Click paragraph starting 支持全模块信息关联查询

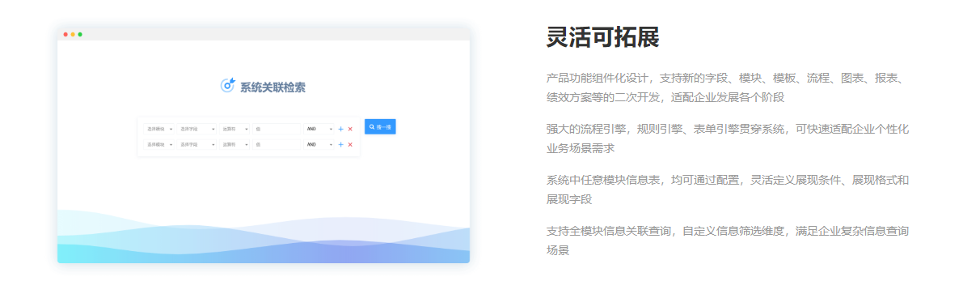pos(728,240)
